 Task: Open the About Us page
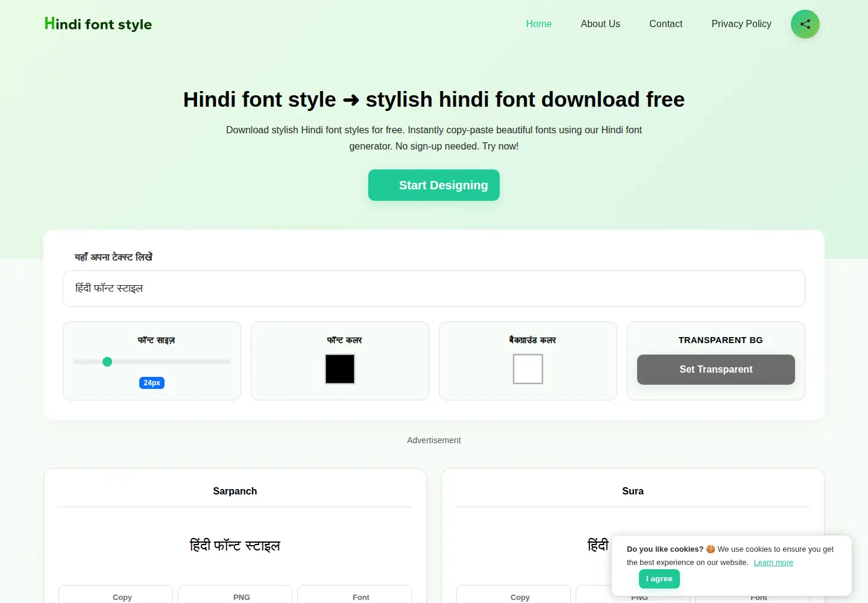(x=600, y=24)
